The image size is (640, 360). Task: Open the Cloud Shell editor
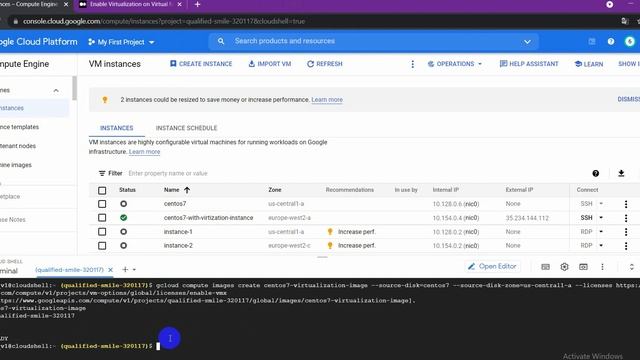click(492, 267)
